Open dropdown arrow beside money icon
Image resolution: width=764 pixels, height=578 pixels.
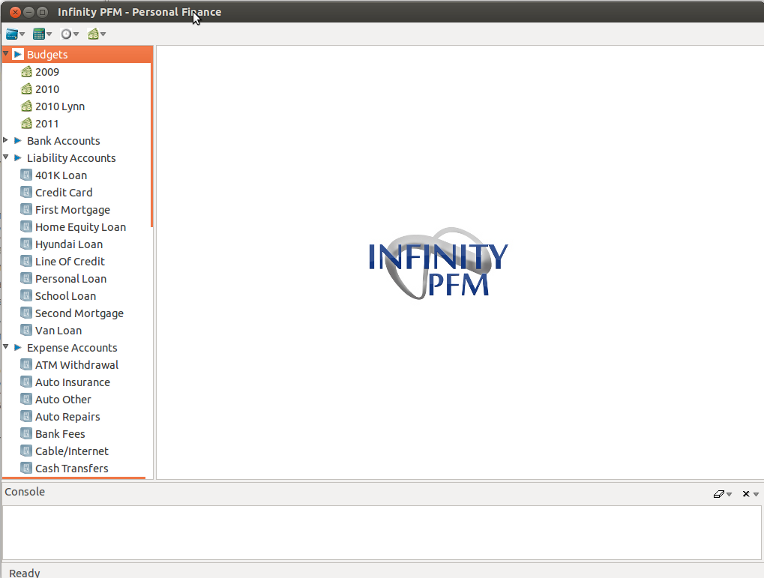click(x=103, y=34)
